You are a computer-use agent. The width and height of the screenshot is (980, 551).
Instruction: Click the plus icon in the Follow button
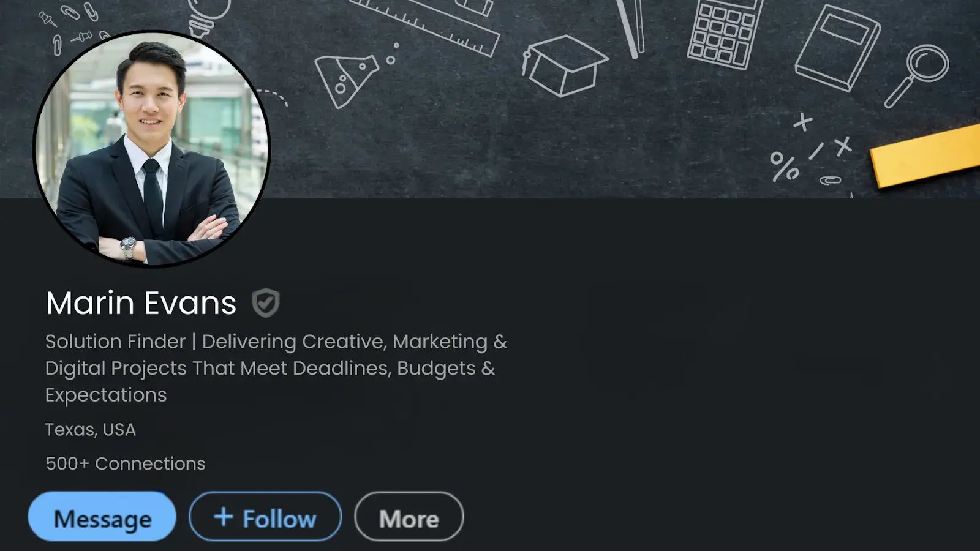(x=224, y=517)
